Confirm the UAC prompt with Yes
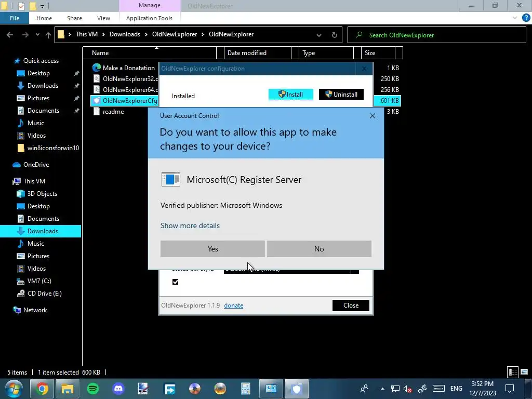The height and width of the screenshot is (399, 532). coord(212,249)
